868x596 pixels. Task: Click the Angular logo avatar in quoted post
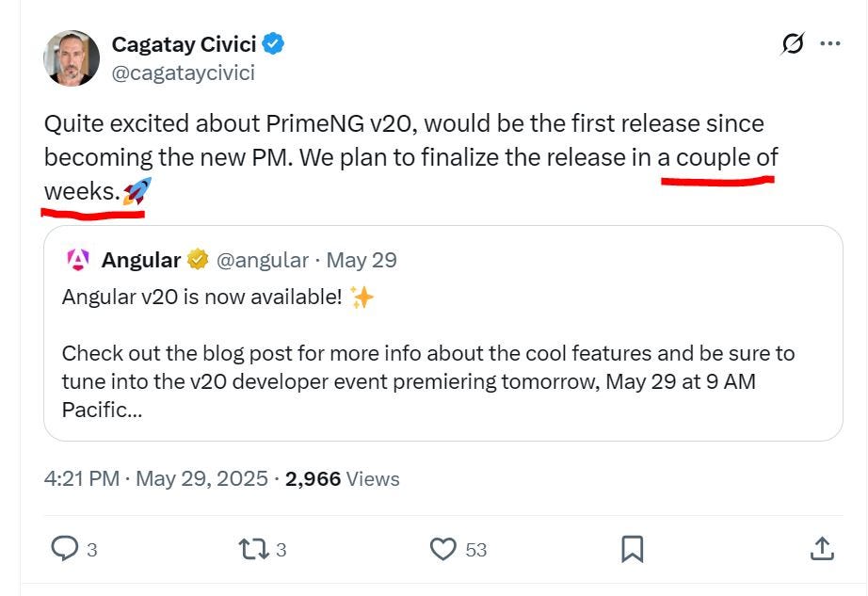(x=78, y=260)
